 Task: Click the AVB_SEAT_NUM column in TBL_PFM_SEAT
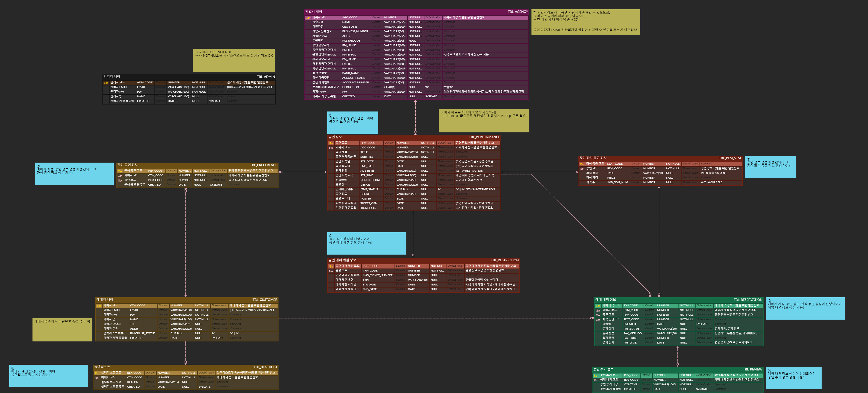617,183
